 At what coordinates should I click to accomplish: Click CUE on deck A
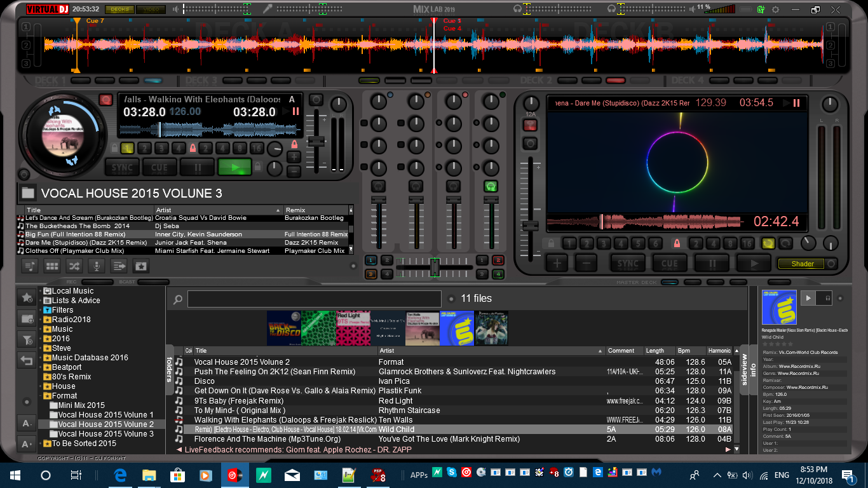tap(160, 168)
